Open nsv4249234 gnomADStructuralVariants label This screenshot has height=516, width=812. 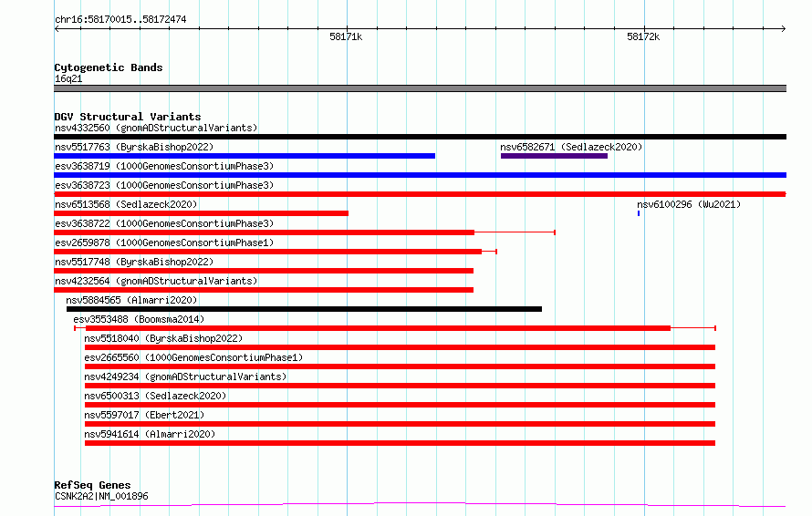[x=185, y=377]
